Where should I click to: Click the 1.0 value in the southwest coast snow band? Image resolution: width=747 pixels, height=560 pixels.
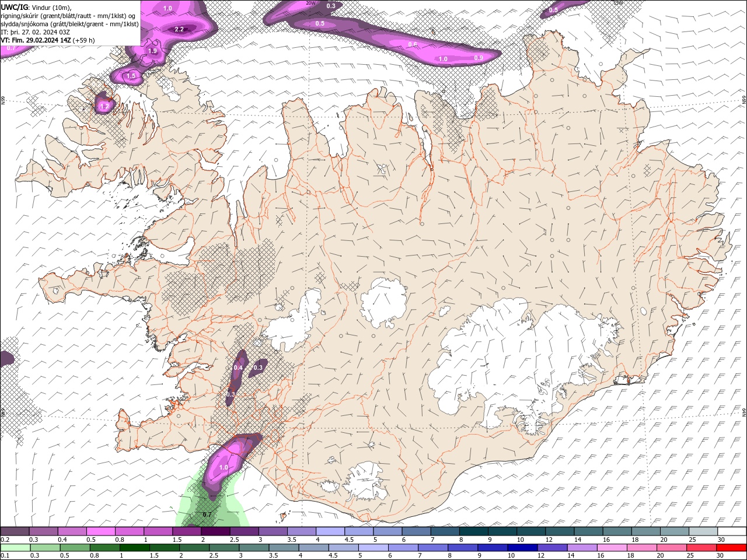tap(224, 468)
